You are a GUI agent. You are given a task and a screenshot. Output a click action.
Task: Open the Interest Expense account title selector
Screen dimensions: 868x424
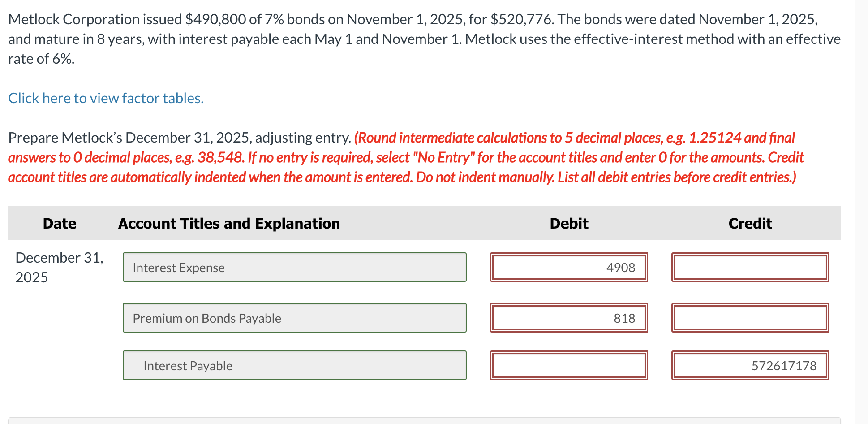[x=294, y=267]
